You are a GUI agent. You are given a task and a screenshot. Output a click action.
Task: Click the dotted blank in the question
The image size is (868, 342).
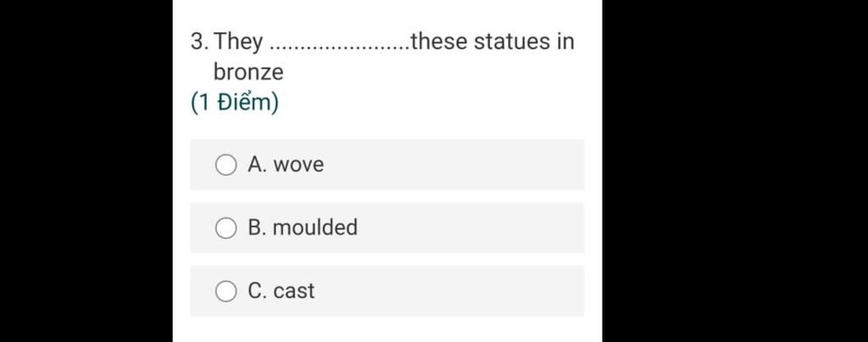tap(337, 42)
